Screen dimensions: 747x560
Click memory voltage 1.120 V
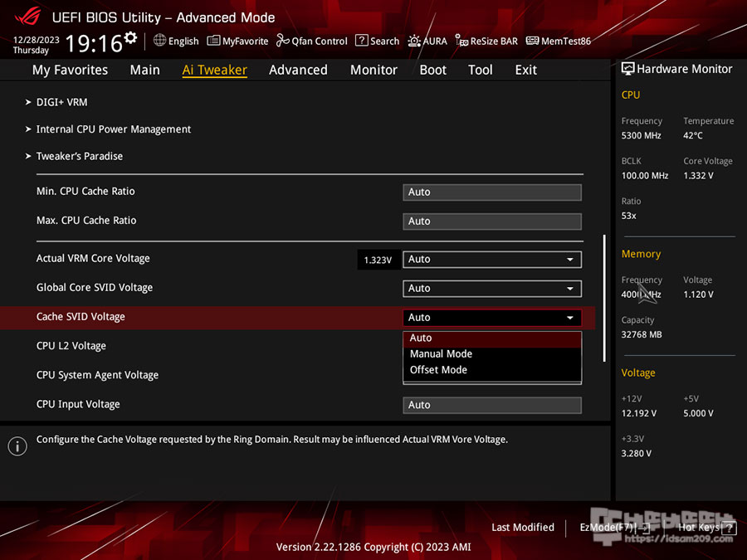698,295
